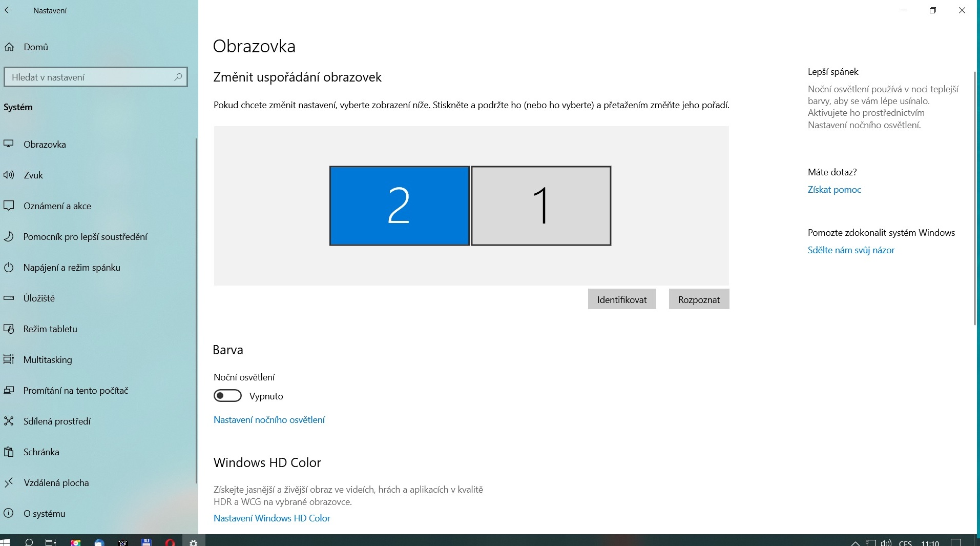
Task: Open Oznámení a akce settings
Action: [x=57, y=206]
